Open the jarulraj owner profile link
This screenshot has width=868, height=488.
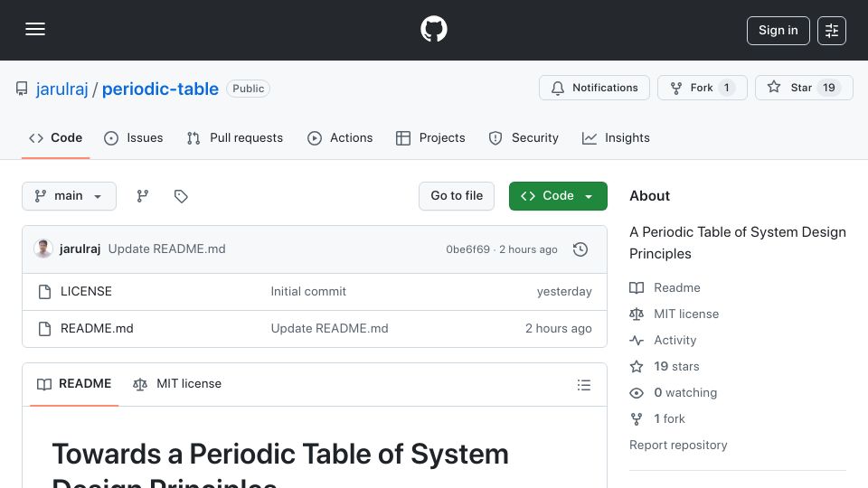pyautogui.click(x=62, y=89)
